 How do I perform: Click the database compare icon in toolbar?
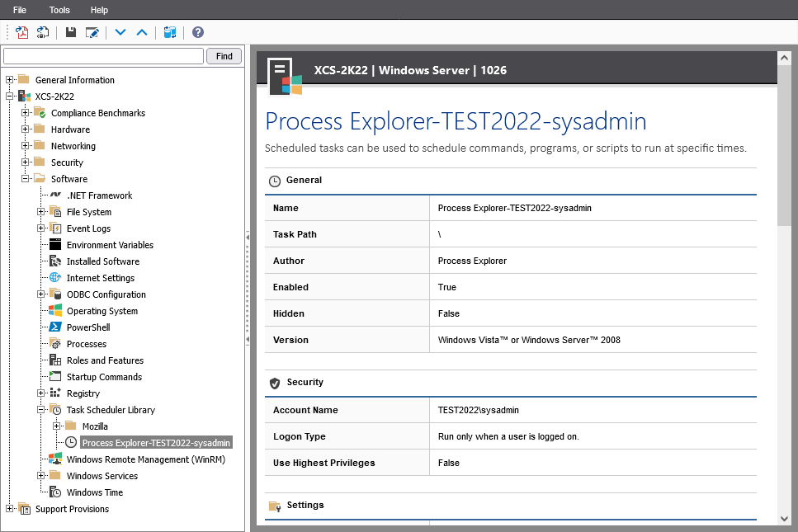point(170,32)
